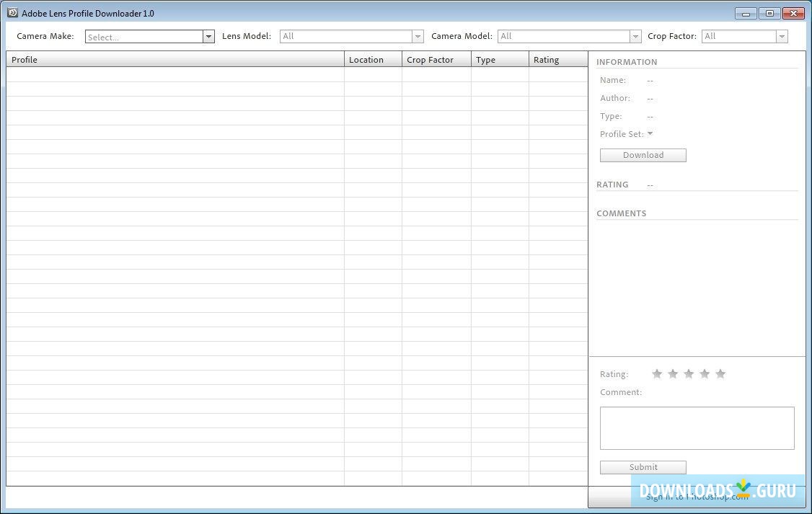
Task: Click the fourth rating star
Action: pos(705,373)
